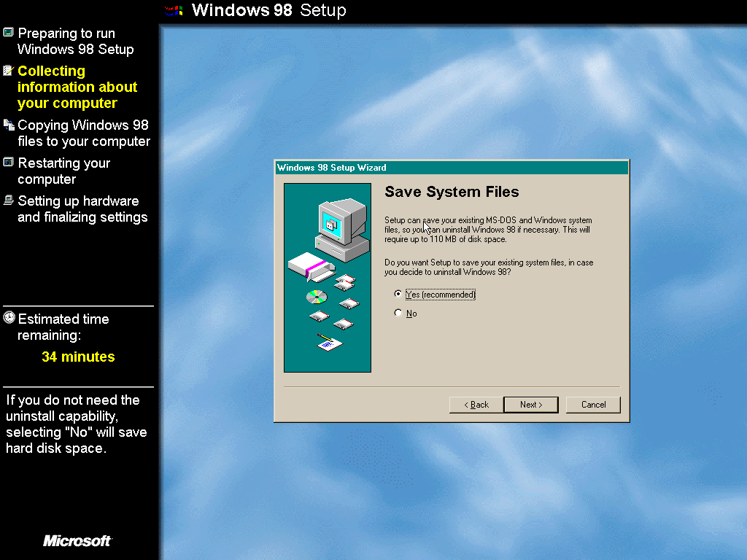
Task: Click the Collecting information step icon
Action: tap(9, 71)
